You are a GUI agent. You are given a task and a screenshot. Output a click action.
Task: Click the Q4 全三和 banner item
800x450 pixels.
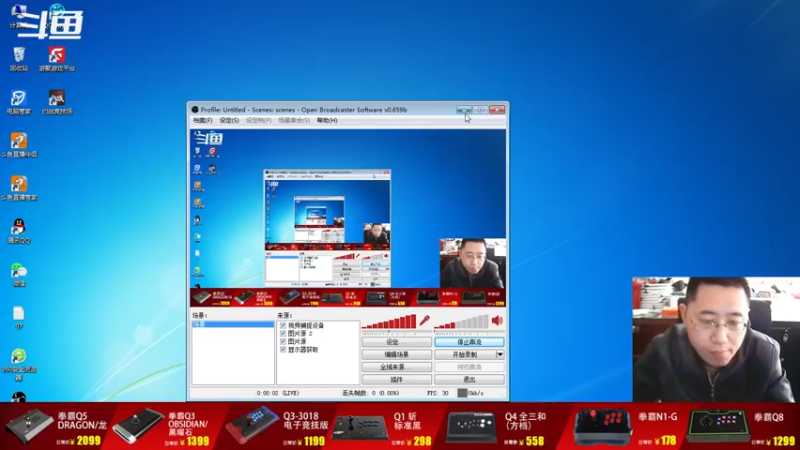497,426
